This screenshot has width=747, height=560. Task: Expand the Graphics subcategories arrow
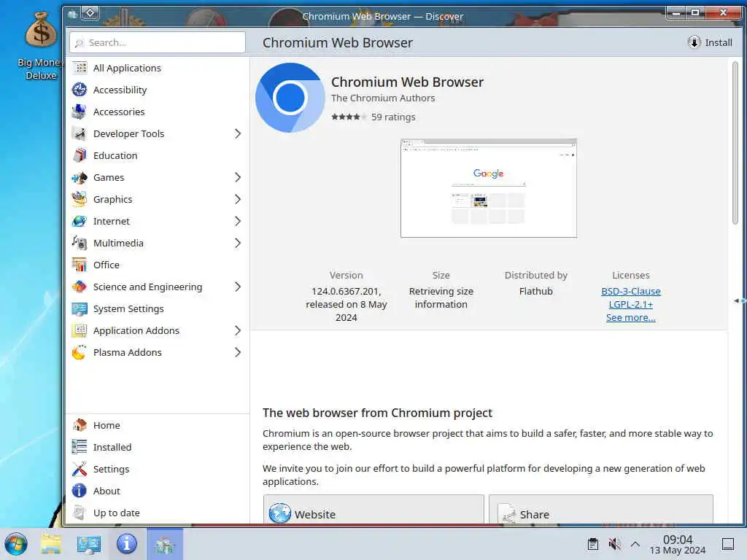click(x=238, y=200)
